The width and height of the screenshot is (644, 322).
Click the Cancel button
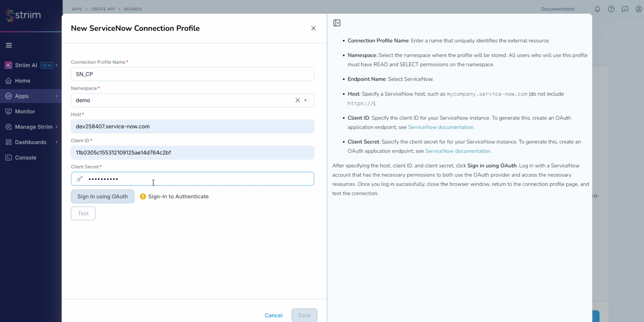pos(274,315)
